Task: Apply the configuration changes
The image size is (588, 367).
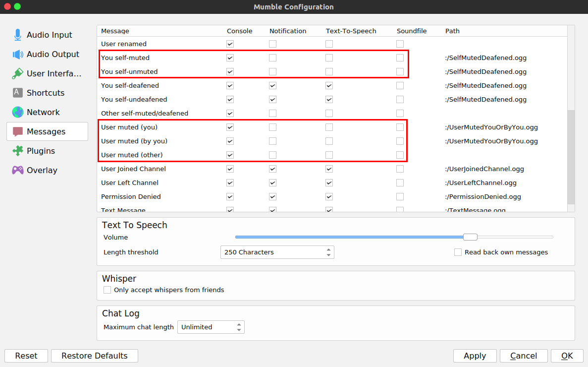Action: [x=475, y=356]
